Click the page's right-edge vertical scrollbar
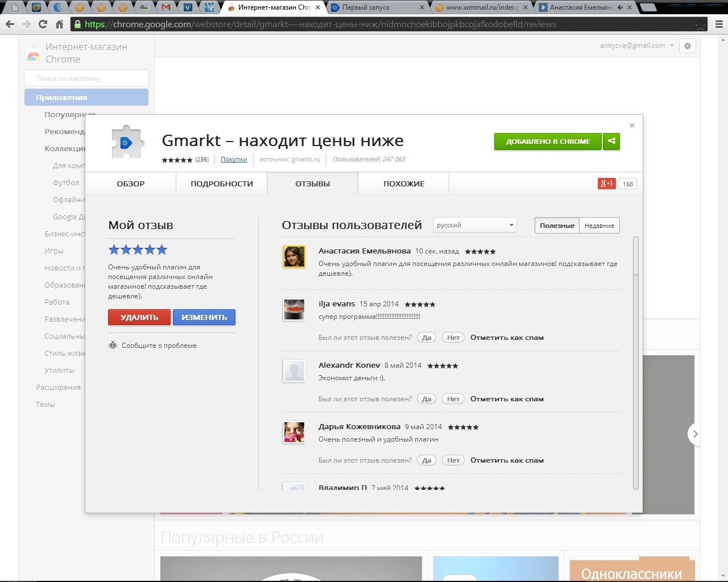 [724, 307]
